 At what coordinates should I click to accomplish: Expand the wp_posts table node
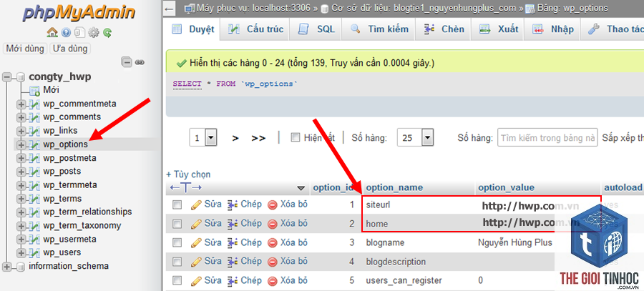point(21,171)
